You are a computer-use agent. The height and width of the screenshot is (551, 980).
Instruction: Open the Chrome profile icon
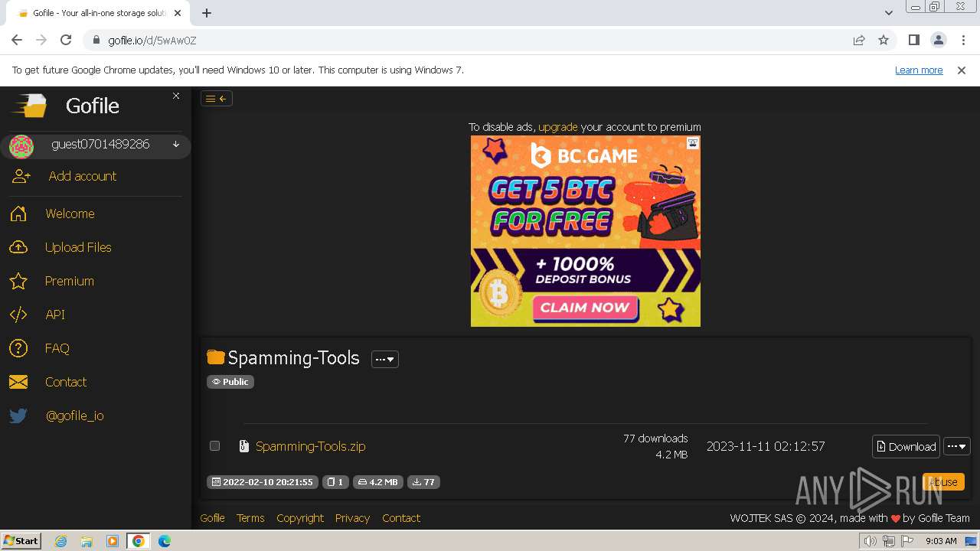click(x=938, y=40)
